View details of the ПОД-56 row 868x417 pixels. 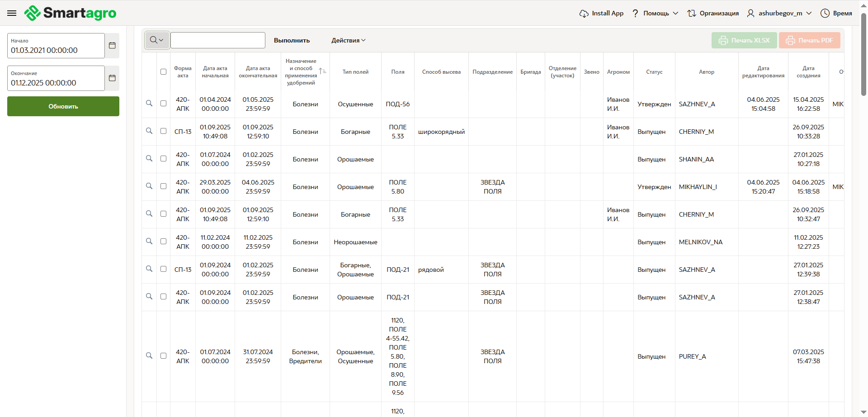[149, 104]
